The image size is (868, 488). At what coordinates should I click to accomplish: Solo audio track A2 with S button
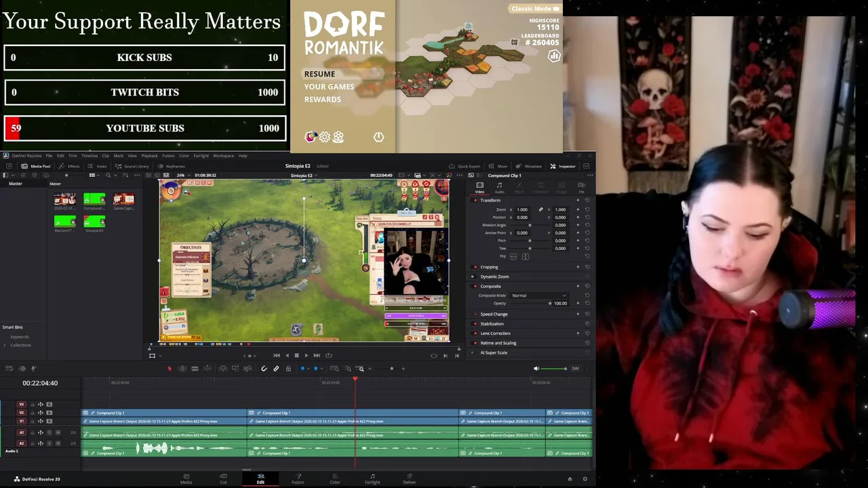pos(50,443)
